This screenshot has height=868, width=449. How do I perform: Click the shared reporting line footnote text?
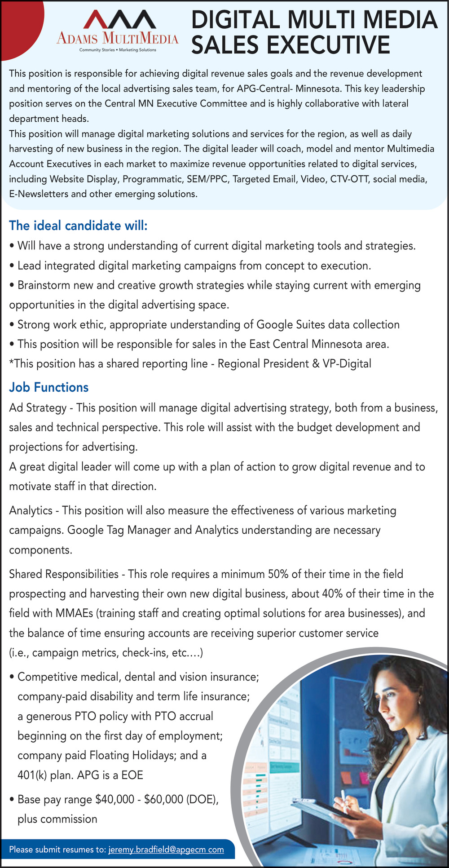(190, 363)
